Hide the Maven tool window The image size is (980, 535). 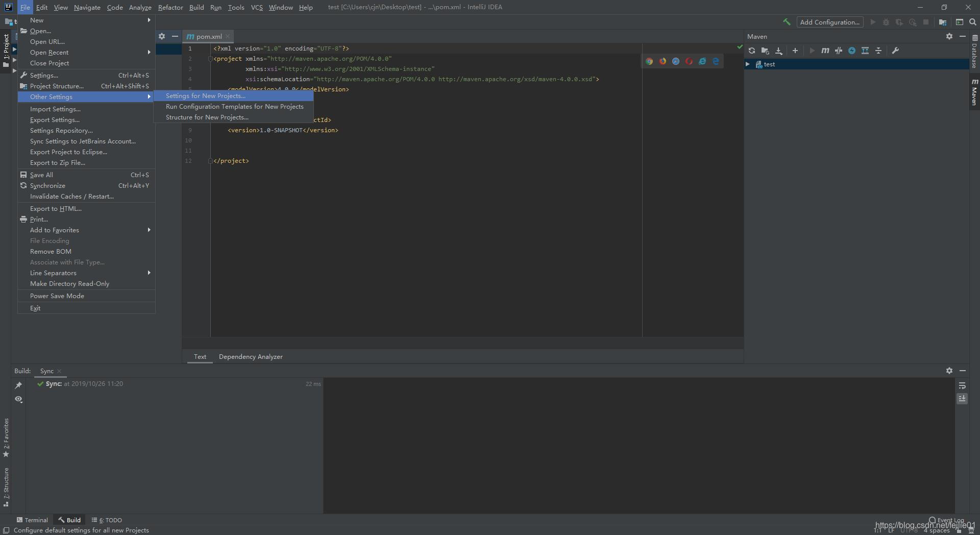pyautogui.click(x=963, y=36)
